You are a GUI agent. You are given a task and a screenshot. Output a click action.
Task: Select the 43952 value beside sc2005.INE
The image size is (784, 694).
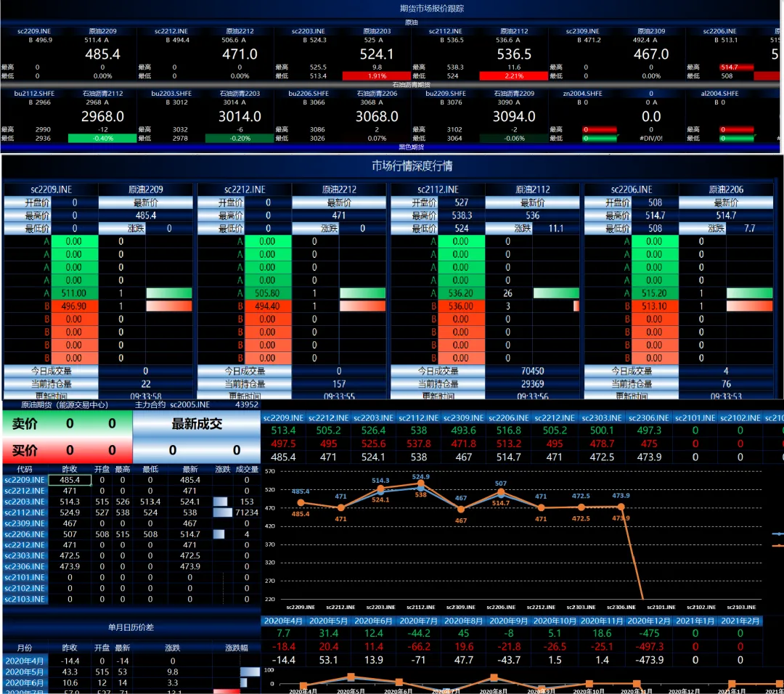point(247,404)
